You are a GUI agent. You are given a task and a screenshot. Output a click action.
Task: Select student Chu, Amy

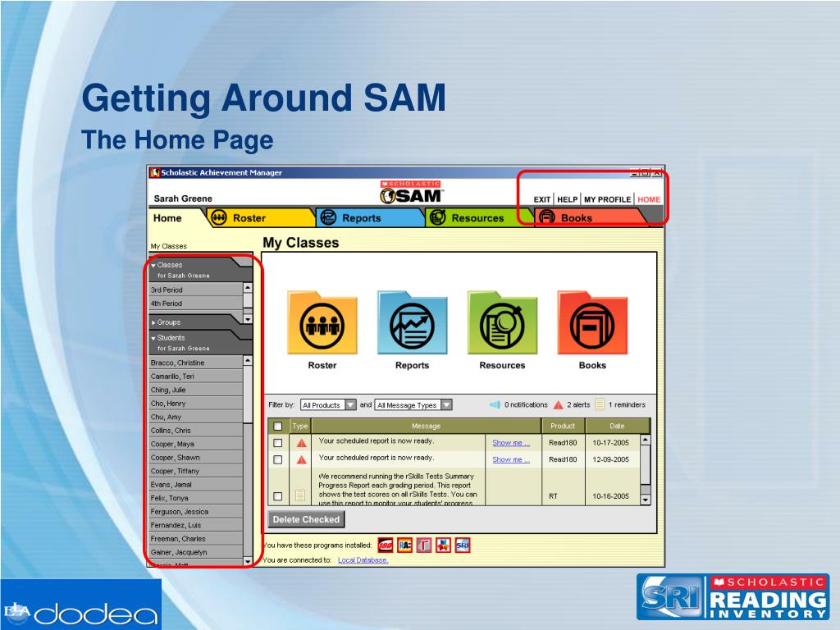pos(196,417)
